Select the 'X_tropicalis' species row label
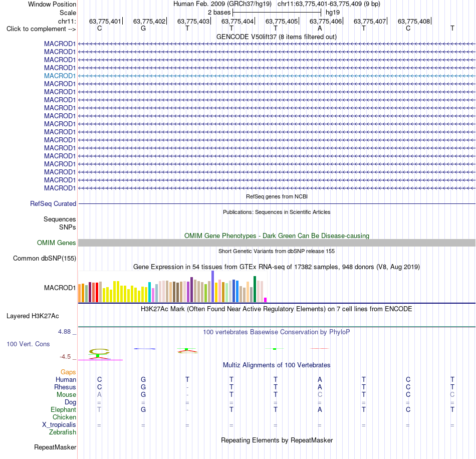 [x=59, y=425]
